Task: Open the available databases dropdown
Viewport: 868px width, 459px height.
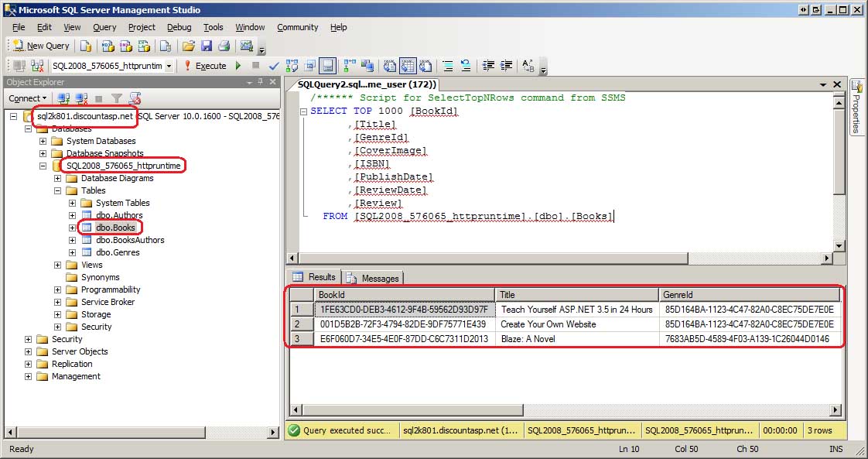Action: click(x=169, y=66)
